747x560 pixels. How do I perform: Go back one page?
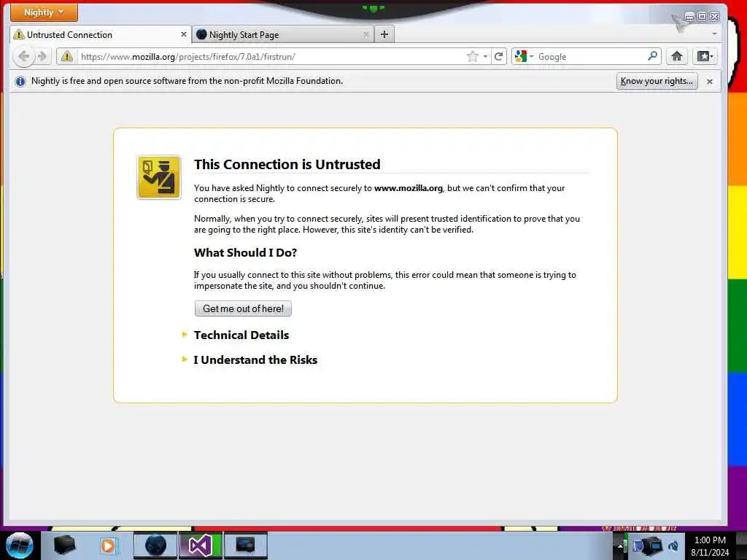pyautogui.click(x=23, y=57)
